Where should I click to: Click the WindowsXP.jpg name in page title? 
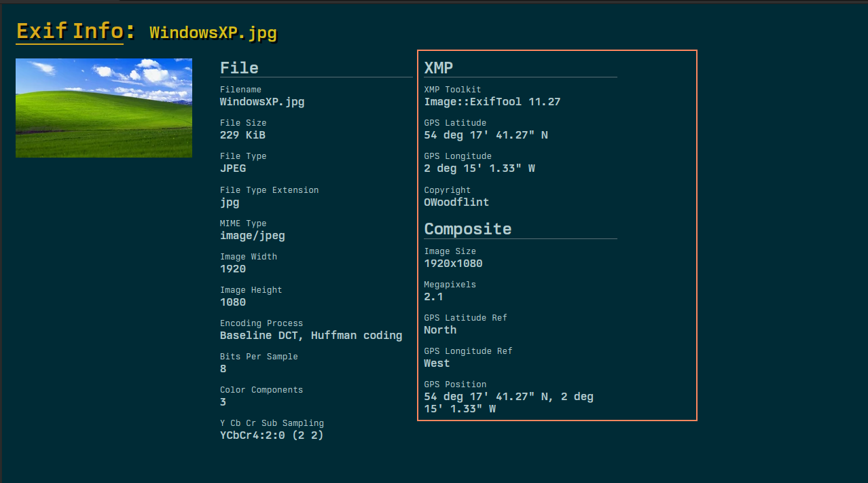213,33
